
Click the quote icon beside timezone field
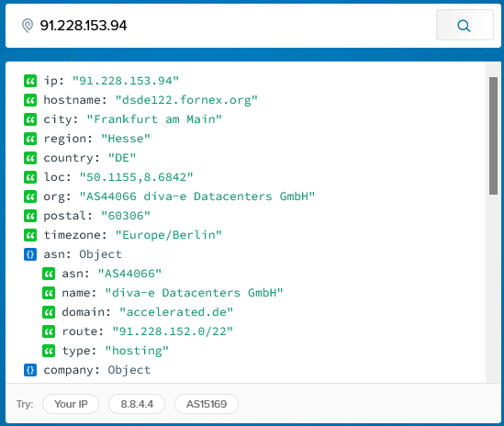[30, 235]
